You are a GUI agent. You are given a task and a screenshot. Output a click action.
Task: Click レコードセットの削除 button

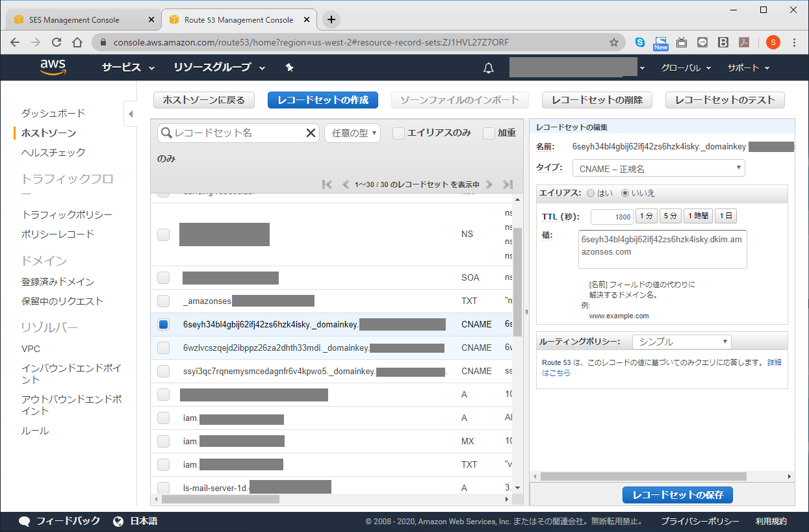coord(597,100)
